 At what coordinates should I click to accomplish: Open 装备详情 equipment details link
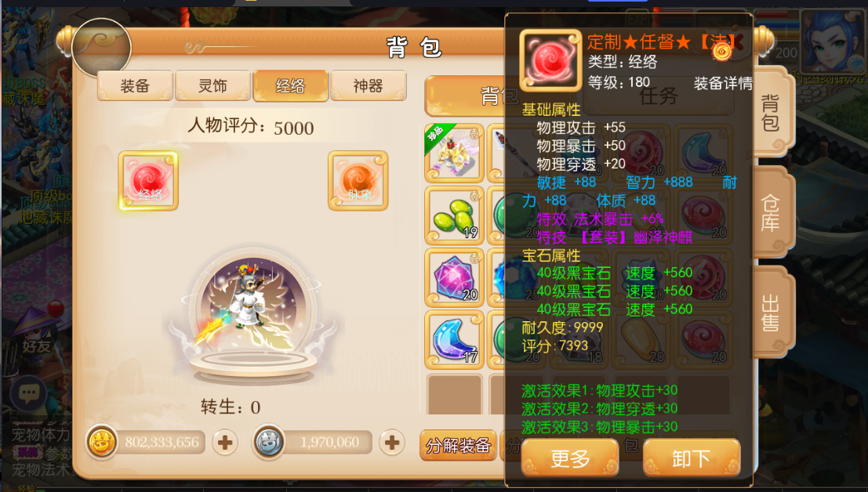point(723,84)
